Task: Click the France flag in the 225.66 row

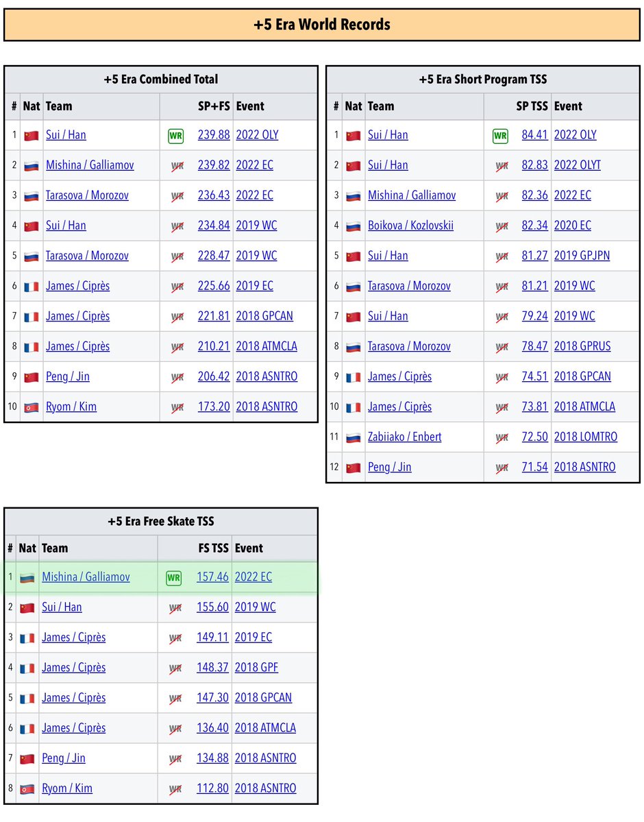Action: [32, 287]
